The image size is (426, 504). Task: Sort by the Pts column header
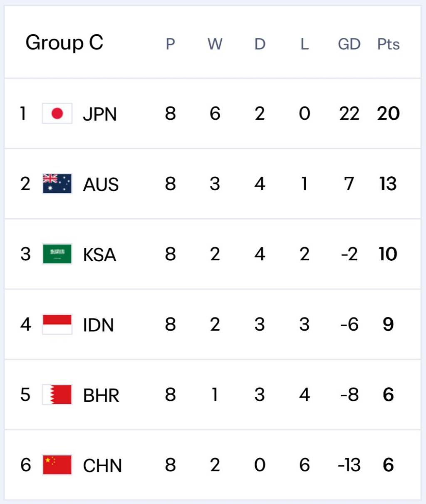click(x=388, y=44)
